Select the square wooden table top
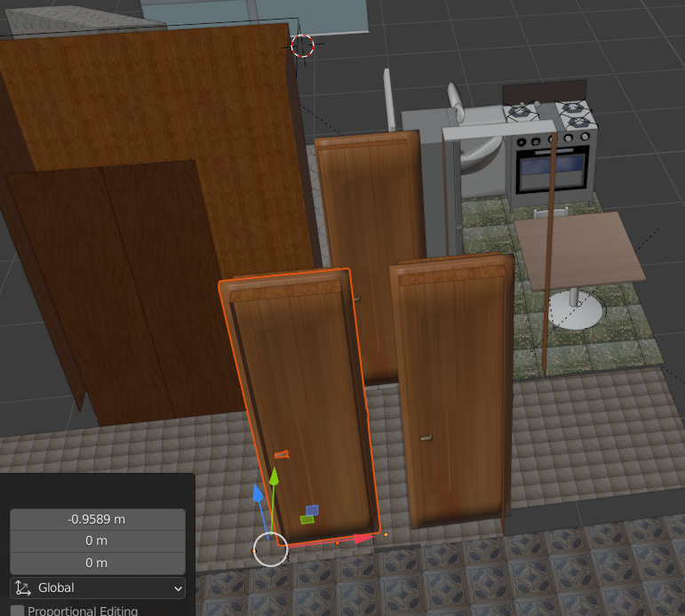This screenshot has height=616, width=685. coord(581,250)
